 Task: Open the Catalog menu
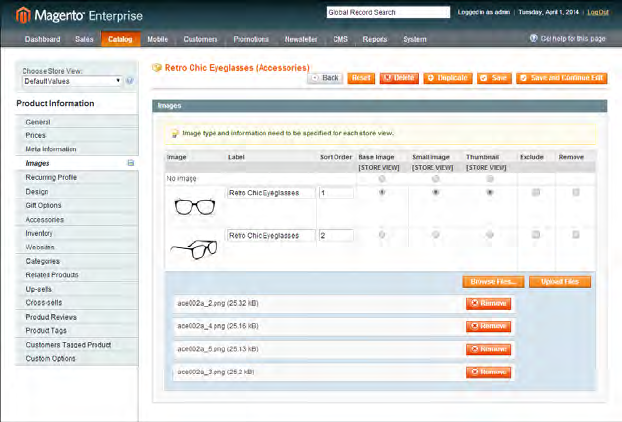120,39
